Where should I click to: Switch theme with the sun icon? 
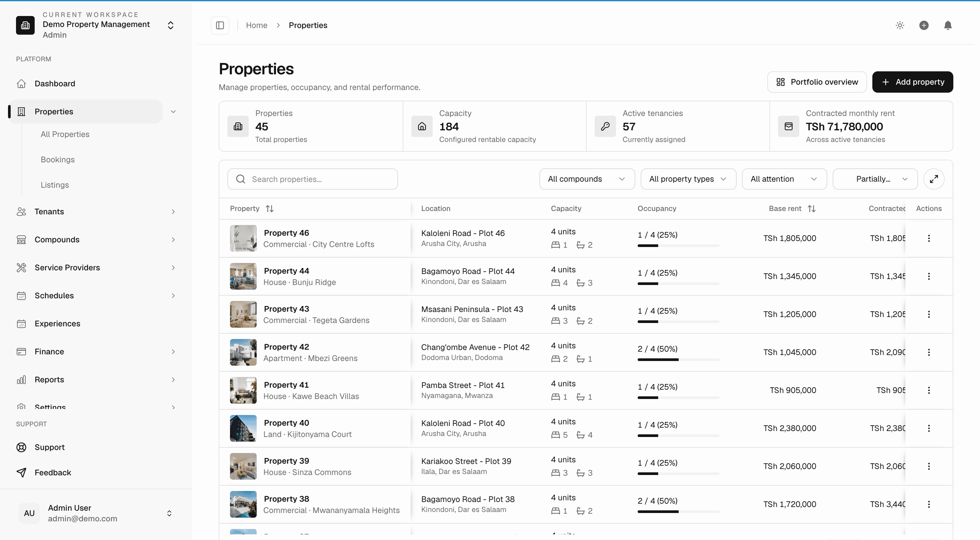tap(900, 25)
